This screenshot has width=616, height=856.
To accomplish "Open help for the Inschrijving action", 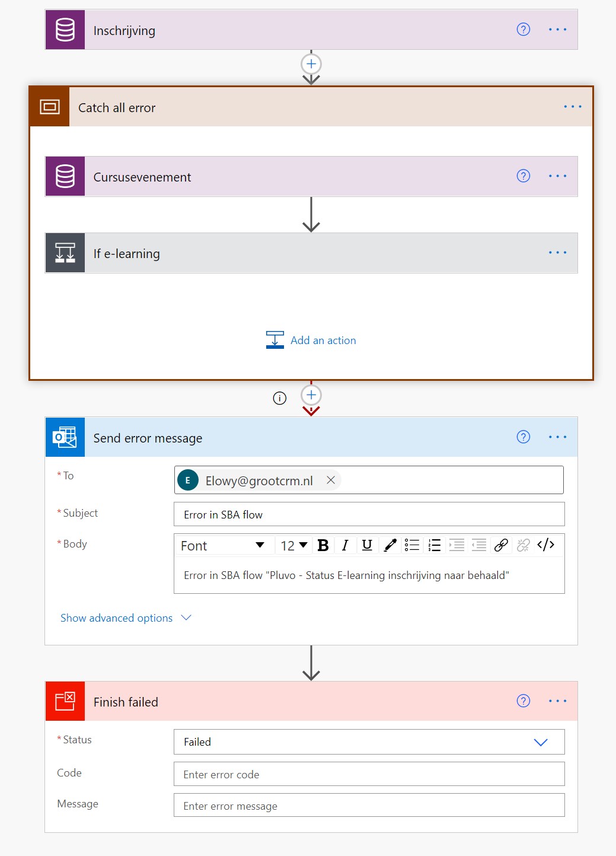I will pos(523,29).
